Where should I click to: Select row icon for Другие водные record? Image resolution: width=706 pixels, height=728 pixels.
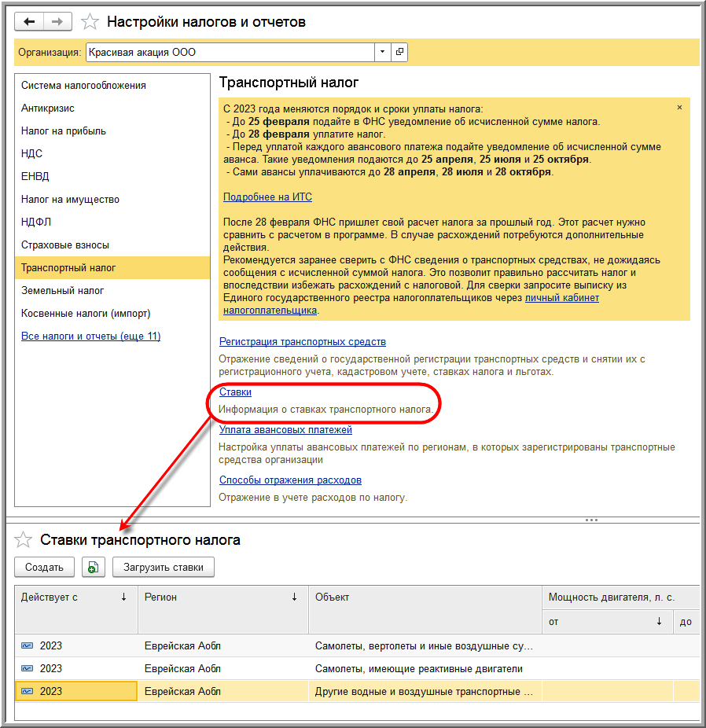28,691
